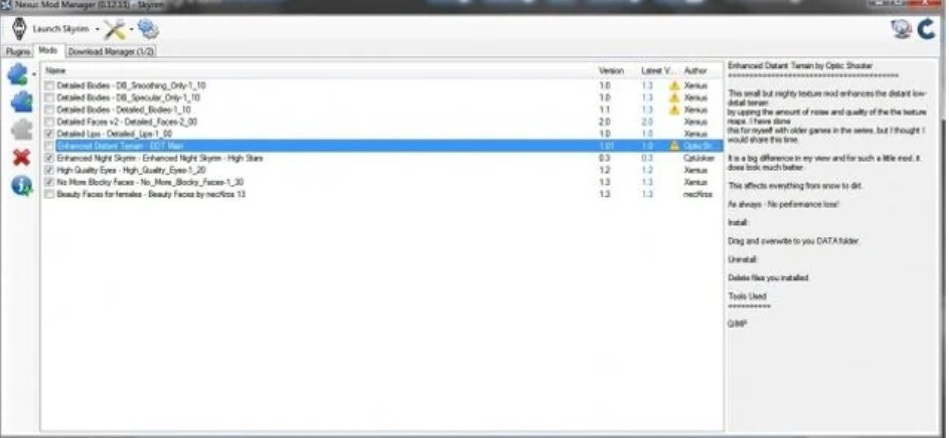Click version 1.01 cell of Enhanced Distant Terrain

click(606, 146)
